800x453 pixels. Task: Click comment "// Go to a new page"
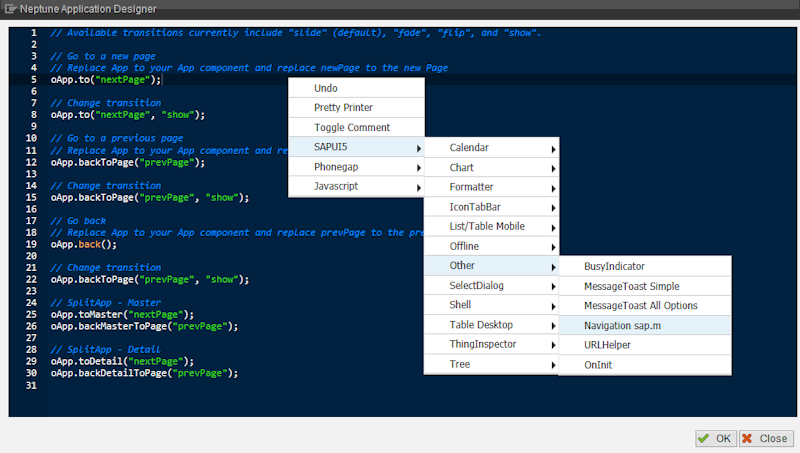[x=103, y=56]
